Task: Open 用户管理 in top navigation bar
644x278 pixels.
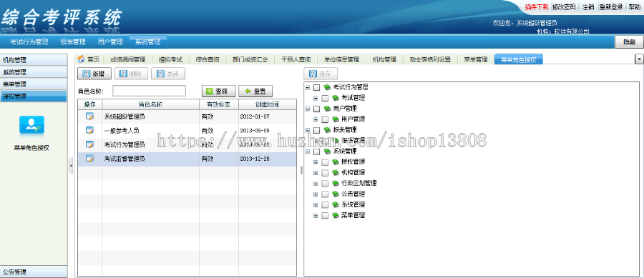Action: point(110,42)
